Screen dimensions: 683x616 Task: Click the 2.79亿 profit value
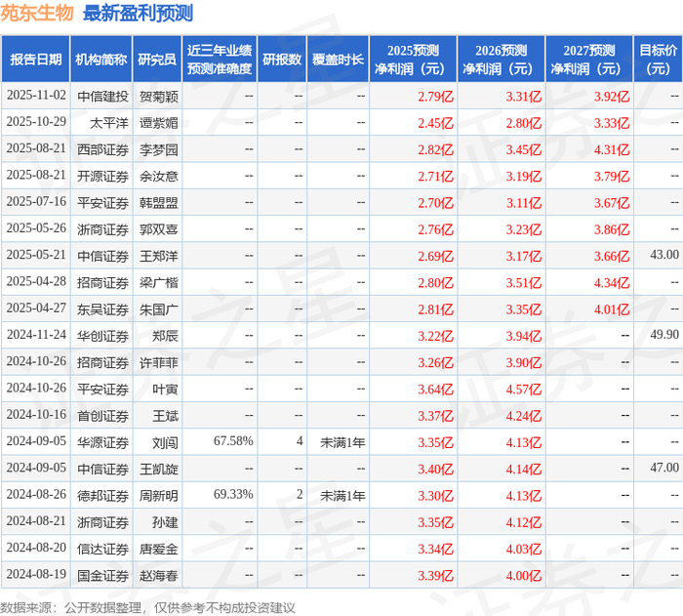(x=435, y=96)
